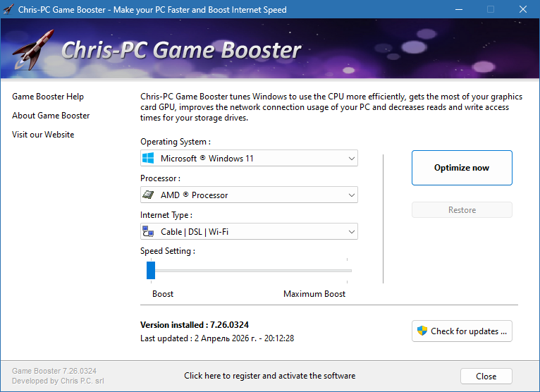Set slider at Maximum Boost end of track
This screenshot has height=392, width=540.
pos(347,271)
